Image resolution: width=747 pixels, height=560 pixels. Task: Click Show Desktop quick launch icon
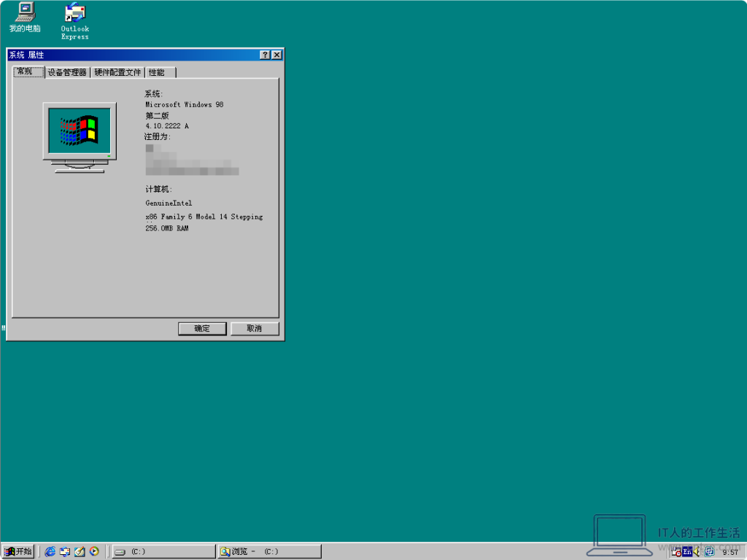(x=80, y=551)
